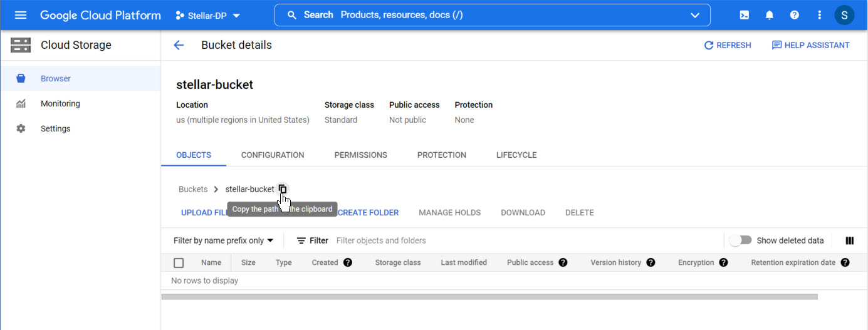Open the three-dot more options menu

pyautogui.click(x=819, y=15)
